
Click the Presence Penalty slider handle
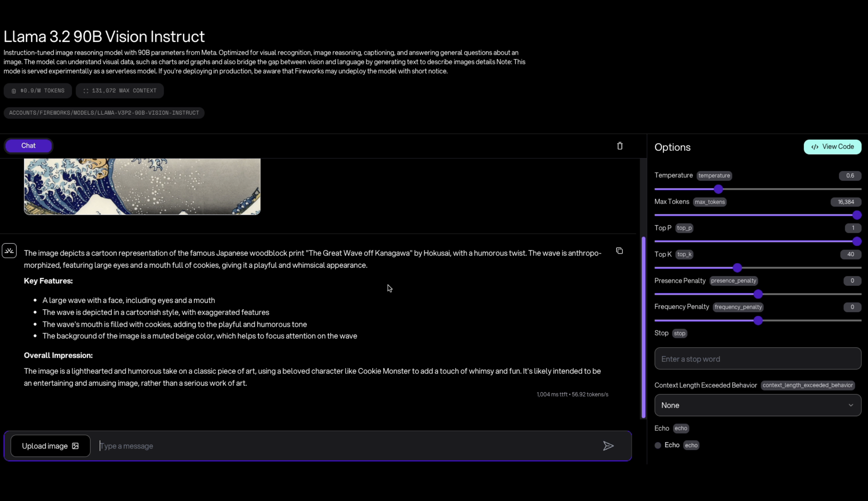tap(758, 294)
